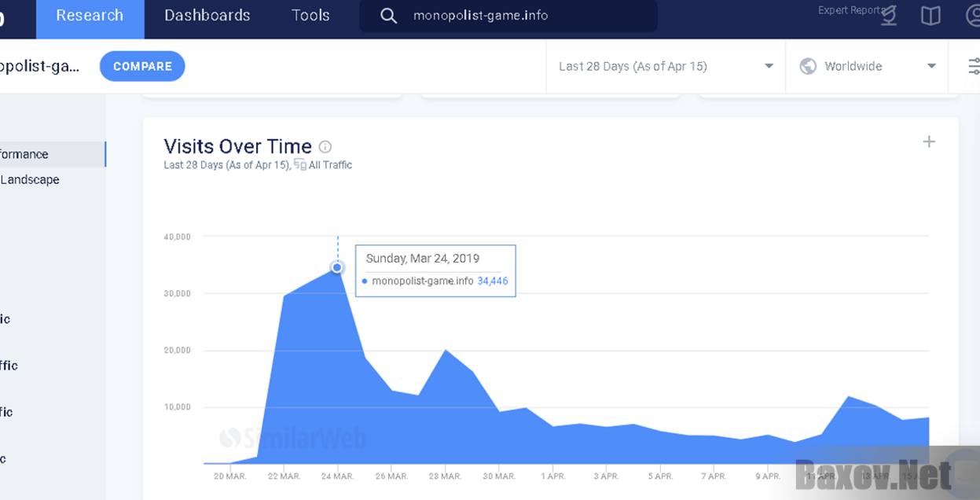This screenshot has width=980, height=500.
Task: Click the 24 MAR. date label
Action: coord(337,476)
